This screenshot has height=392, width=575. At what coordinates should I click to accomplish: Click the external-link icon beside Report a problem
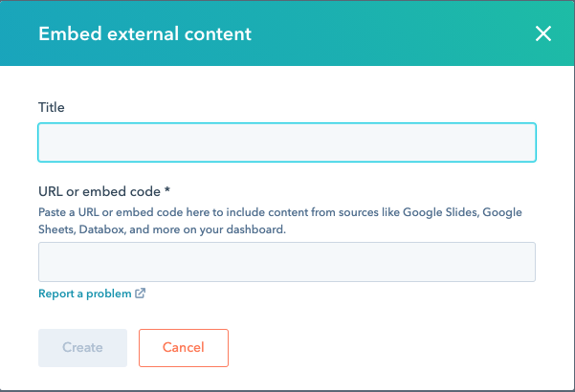[x=141, y=294]
